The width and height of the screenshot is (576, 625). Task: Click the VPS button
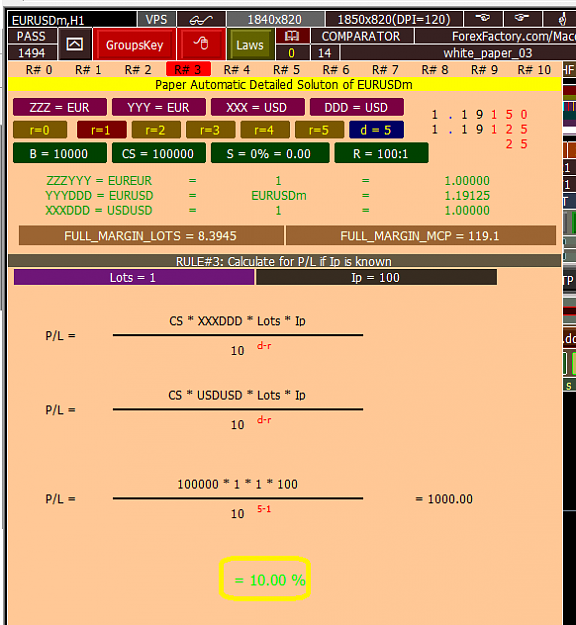[156, 19]
